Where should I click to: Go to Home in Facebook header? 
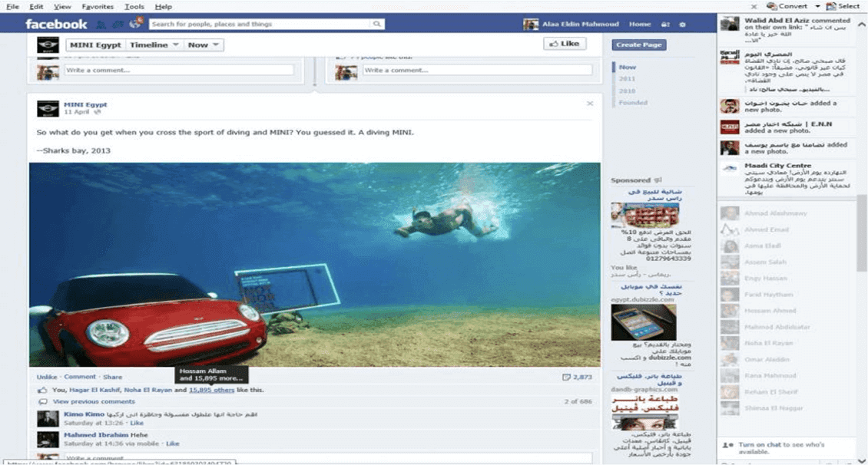coord(640,25)
